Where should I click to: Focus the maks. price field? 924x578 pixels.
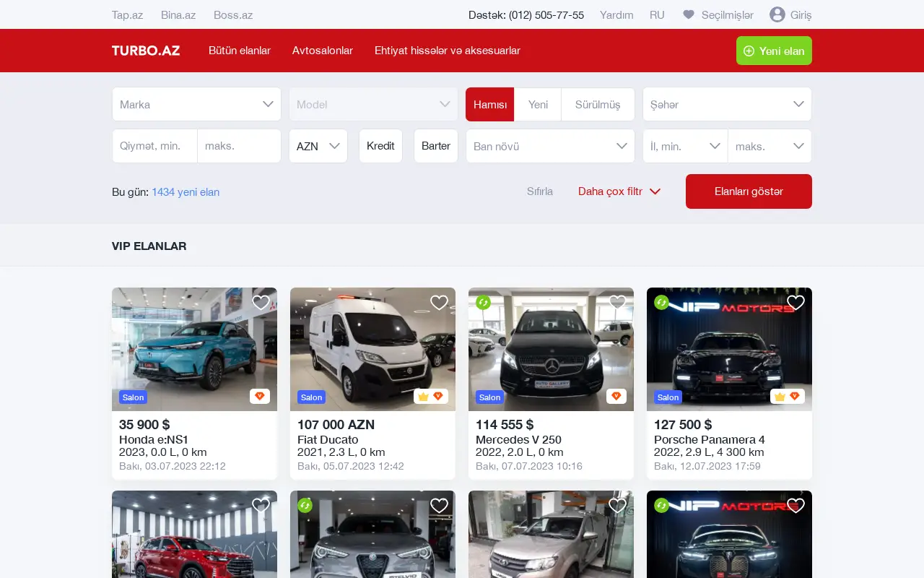click(240, 146)
